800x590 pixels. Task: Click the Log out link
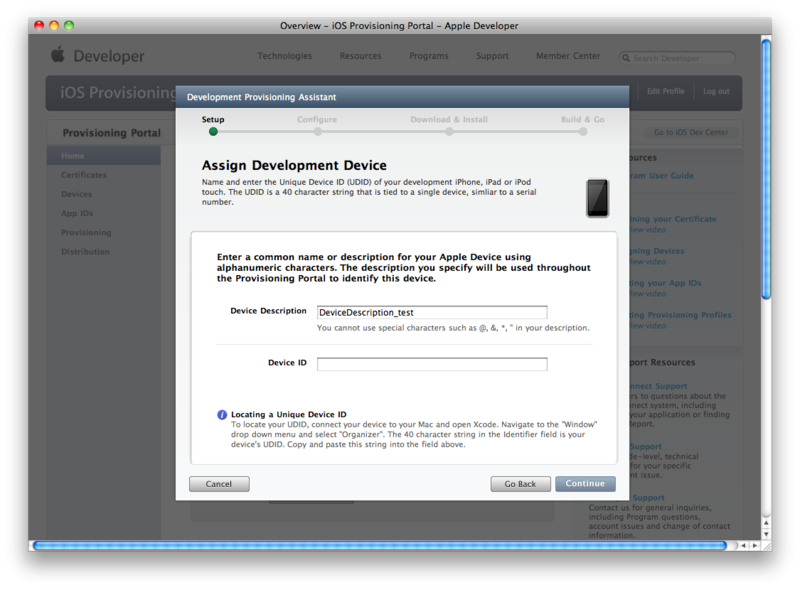point(716,91)
